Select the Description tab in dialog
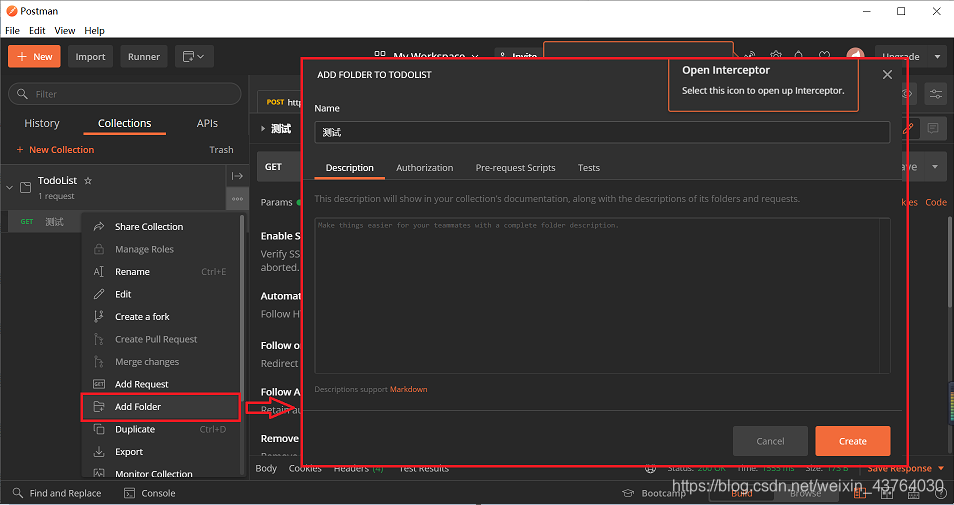 pos(350,167)
